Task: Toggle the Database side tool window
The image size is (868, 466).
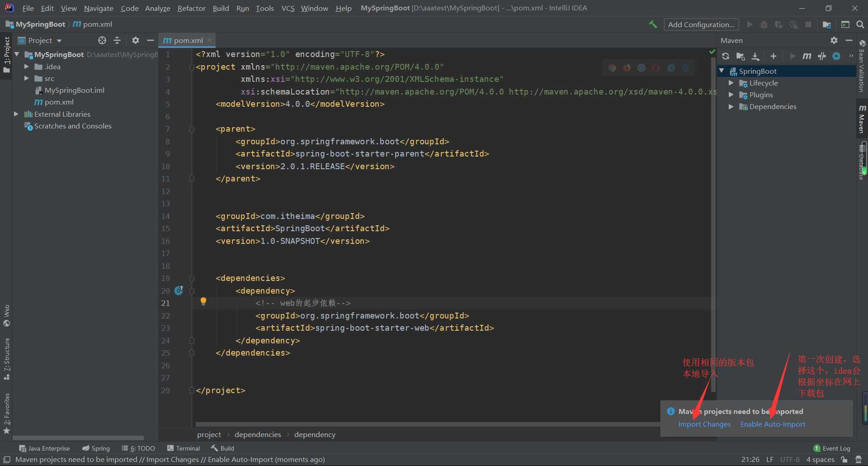Action: tap(862, 161)
